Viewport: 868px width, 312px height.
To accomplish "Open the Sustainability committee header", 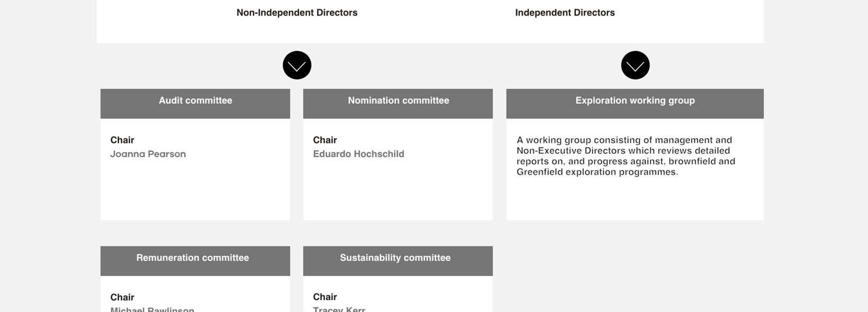I will pyautogui.click(x=395, y=258).
